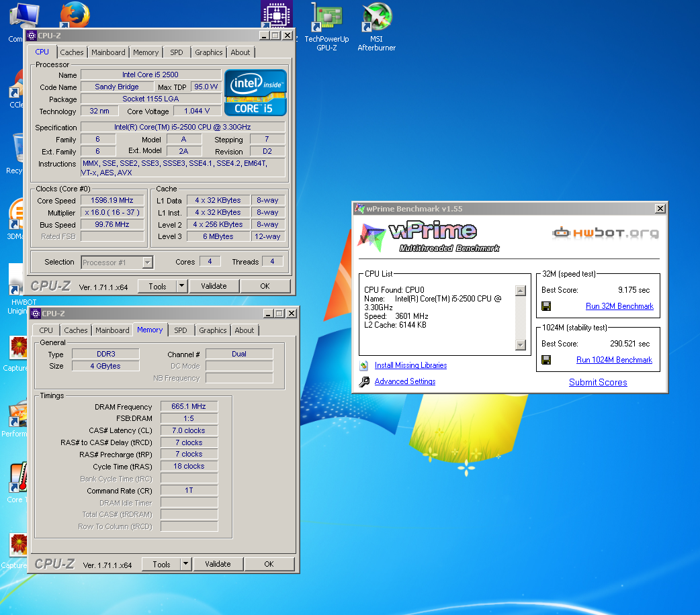This screenshot has height=615, width=700.
Task: Click CPU List scrollbar down arrow
Action: pyautogui.click(x=520, y=344)
